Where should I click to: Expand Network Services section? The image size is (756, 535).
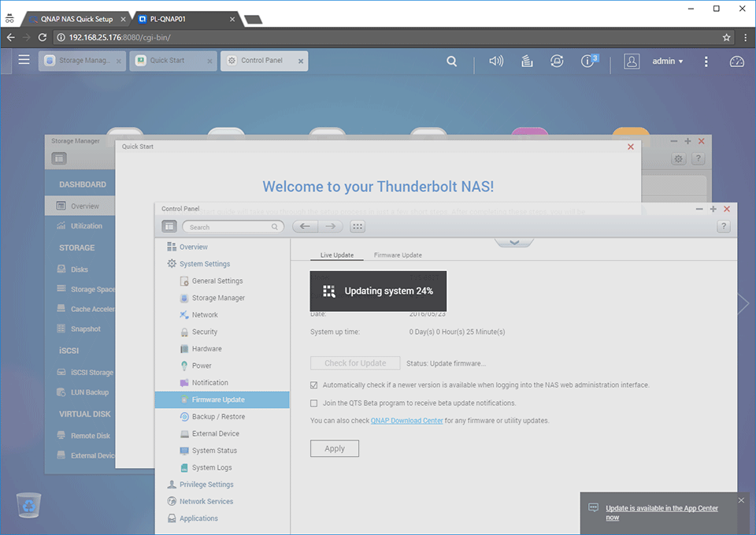206,501
